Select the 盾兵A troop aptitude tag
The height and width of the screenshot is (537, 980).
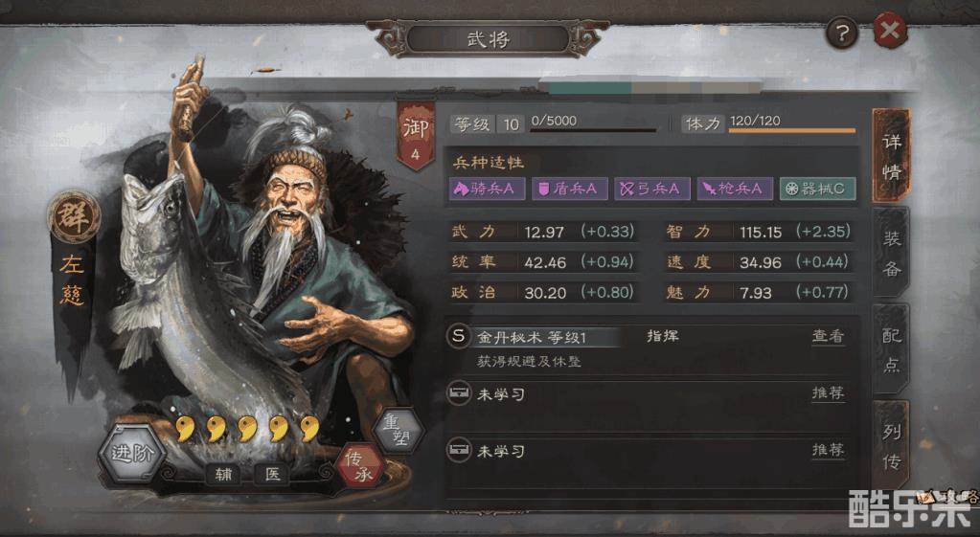(569, 189)
